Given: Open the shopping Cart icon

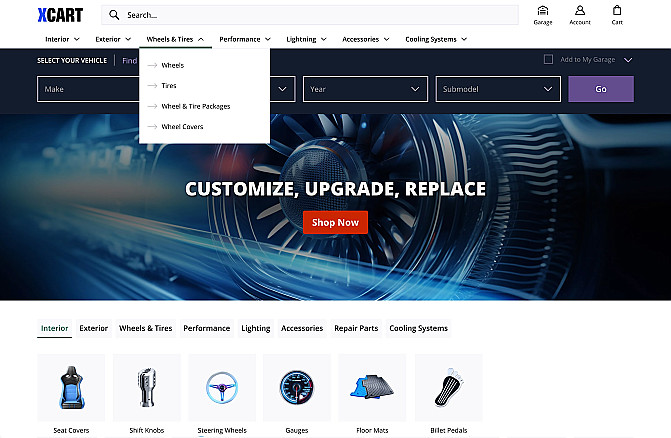Looking at the screenshot, I should point(617,11).
